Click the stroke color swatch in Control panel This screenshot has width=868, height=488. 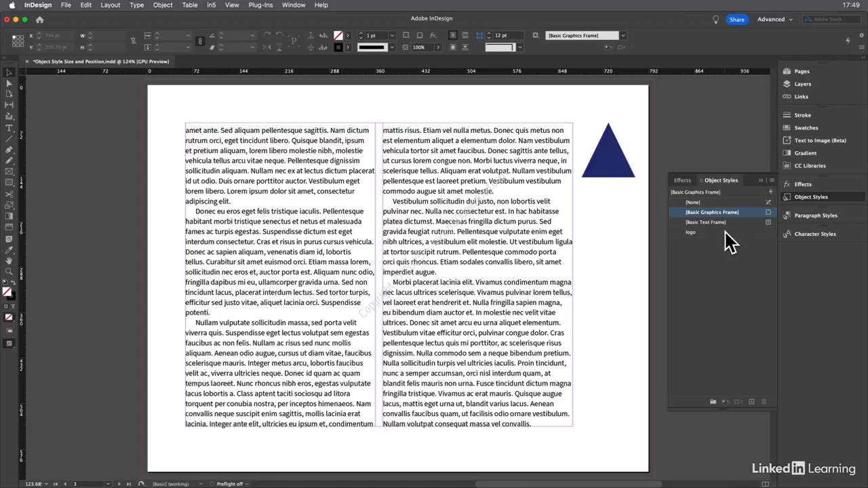[x=338, y=47]
